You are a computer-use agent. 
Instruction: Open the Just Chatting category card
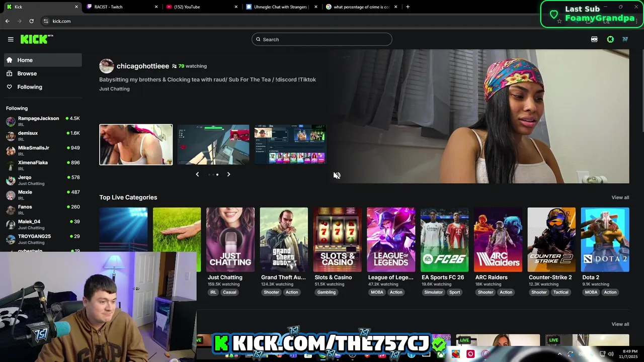coord(230,240)
